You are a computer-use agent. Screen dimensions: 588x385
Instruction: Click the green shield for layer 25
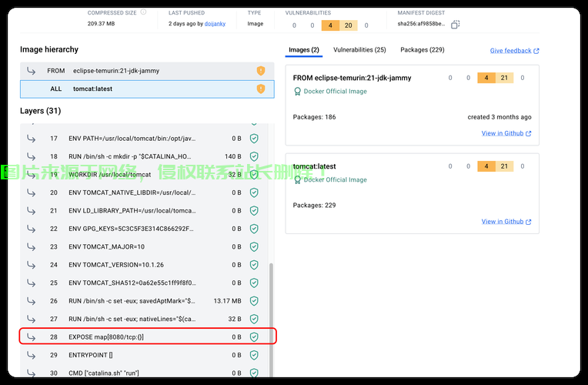254,283
